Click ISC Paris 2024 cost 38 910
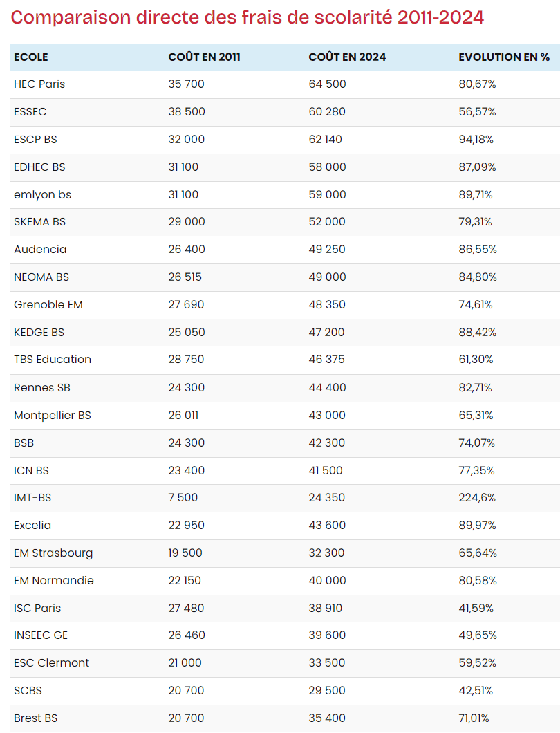560x733 pixels. (x=326, y=609)
